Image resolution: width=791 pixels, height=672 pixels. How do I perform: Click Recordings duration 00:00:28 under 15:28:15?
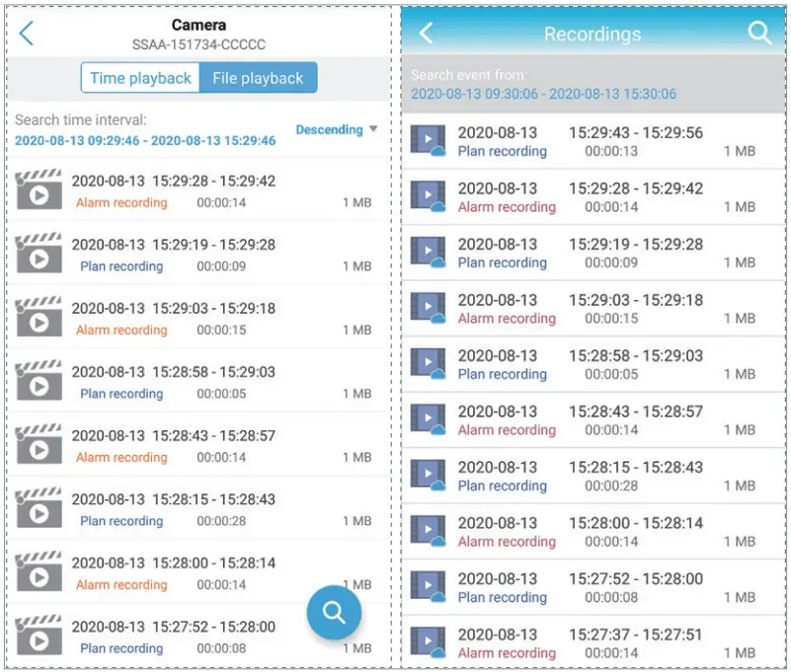point(611,485)
